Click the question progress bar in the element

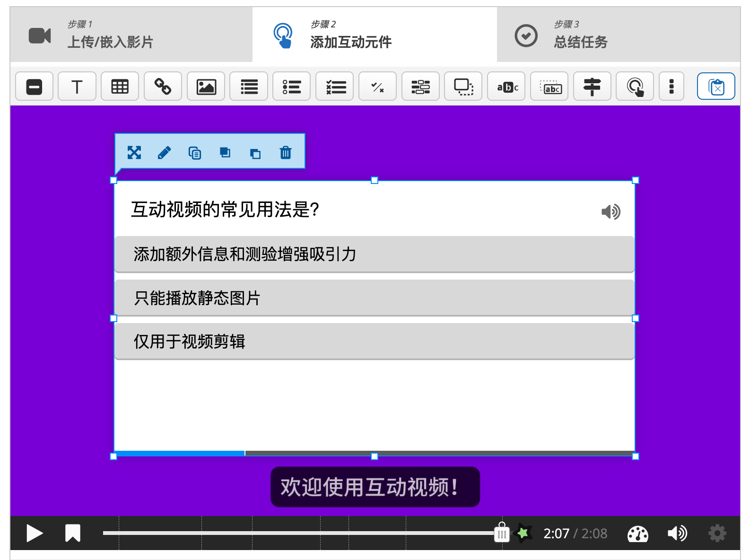point(375,453)
